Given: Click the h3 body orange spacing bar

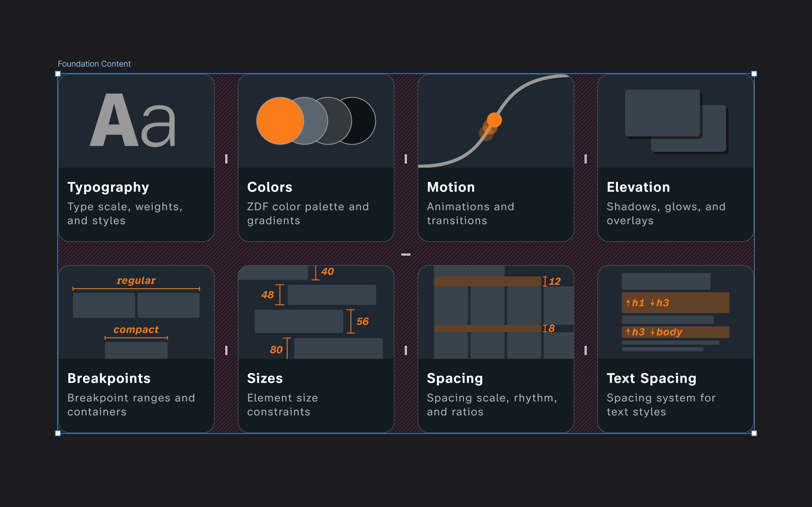Looking at the screenshot, I should click(675, 332).
